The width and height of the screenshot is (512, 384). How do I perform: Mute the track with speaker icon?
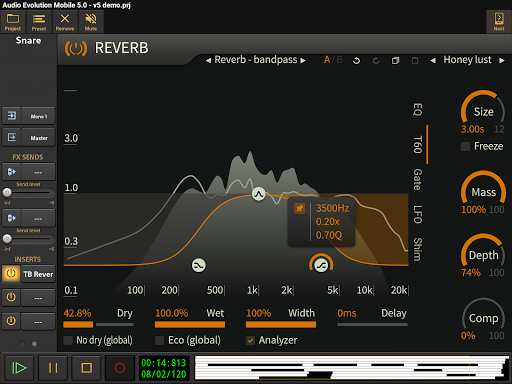91,22
